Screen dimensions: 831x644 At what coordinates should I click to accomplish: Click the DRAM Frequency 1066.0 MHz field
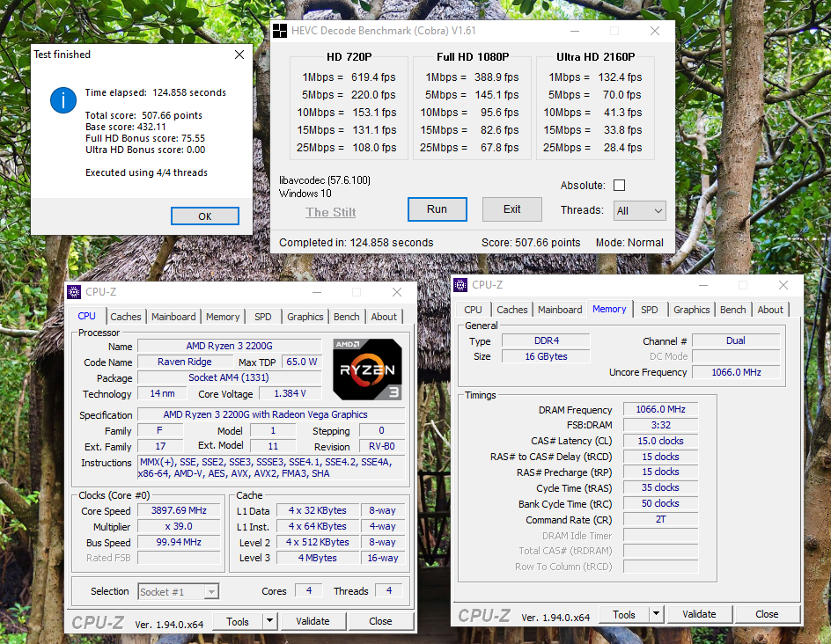660,409
